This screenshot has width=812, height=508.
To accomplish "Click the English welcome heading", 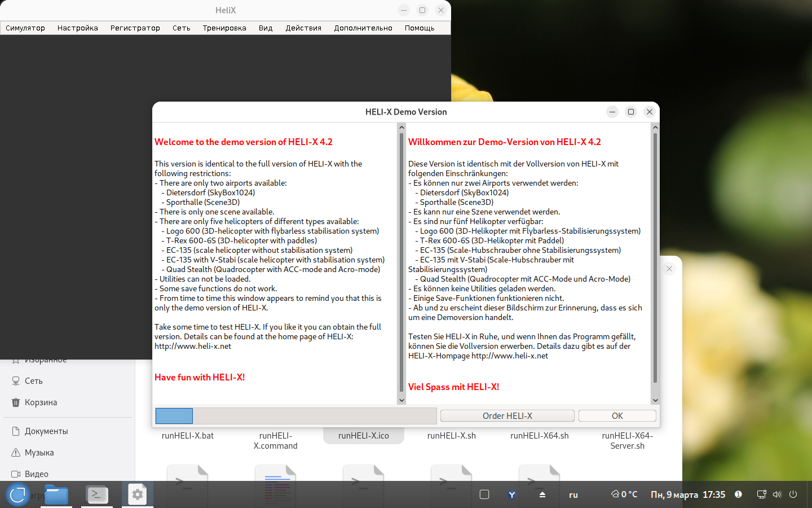I will point(244,142).
